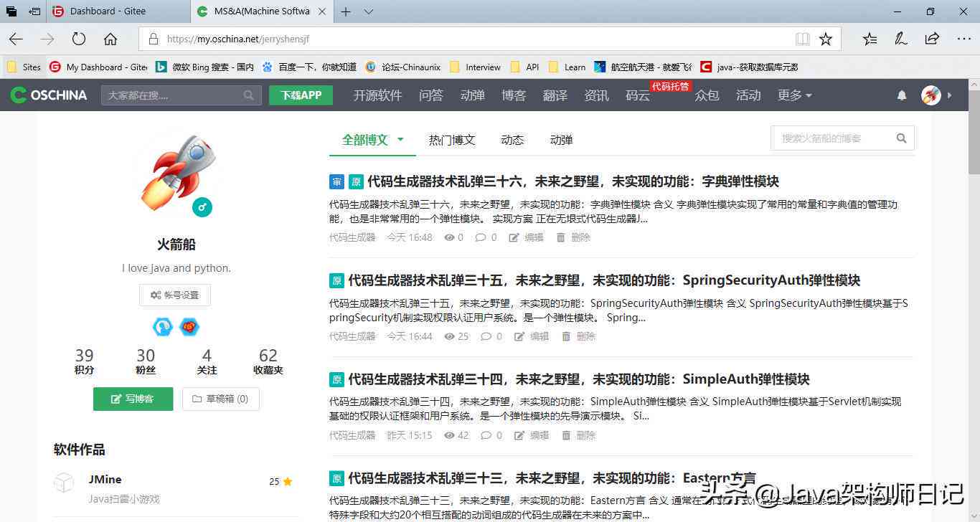Edit the 三十五 SpringSecurityAuth post
The width and height of the screenshot is (980, 522).
[x=532, y=336]
